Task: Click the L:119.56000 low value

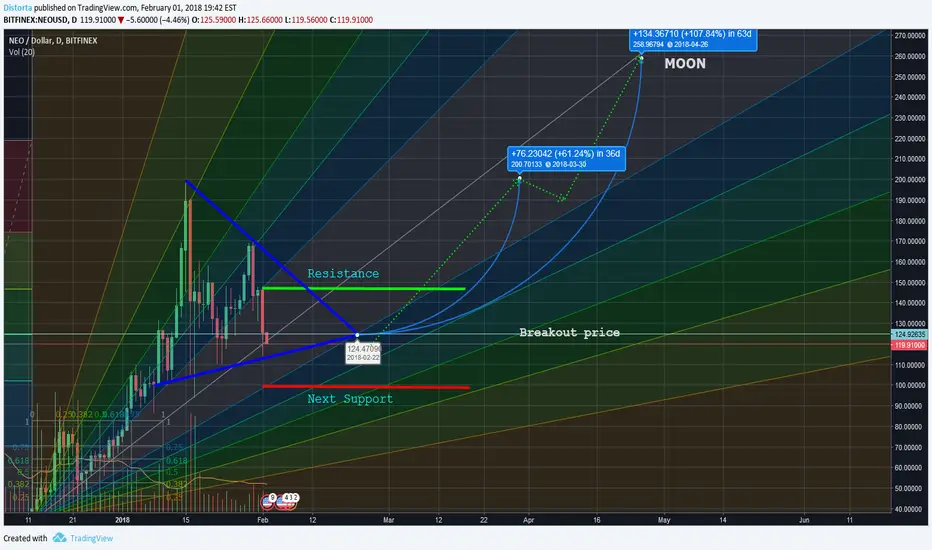Action: 306,20
